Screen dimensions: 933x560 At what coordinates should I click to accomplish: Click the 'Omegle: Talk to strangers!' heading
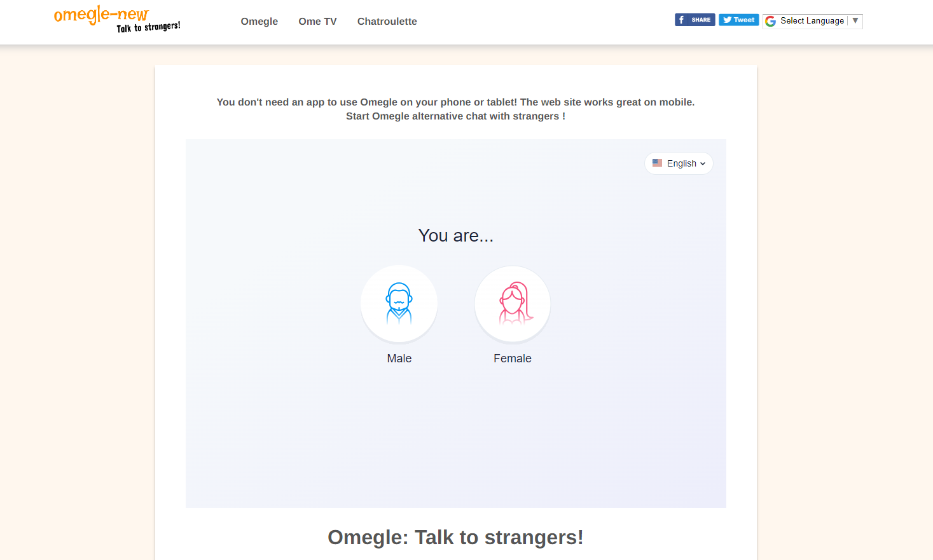(455, 537)
